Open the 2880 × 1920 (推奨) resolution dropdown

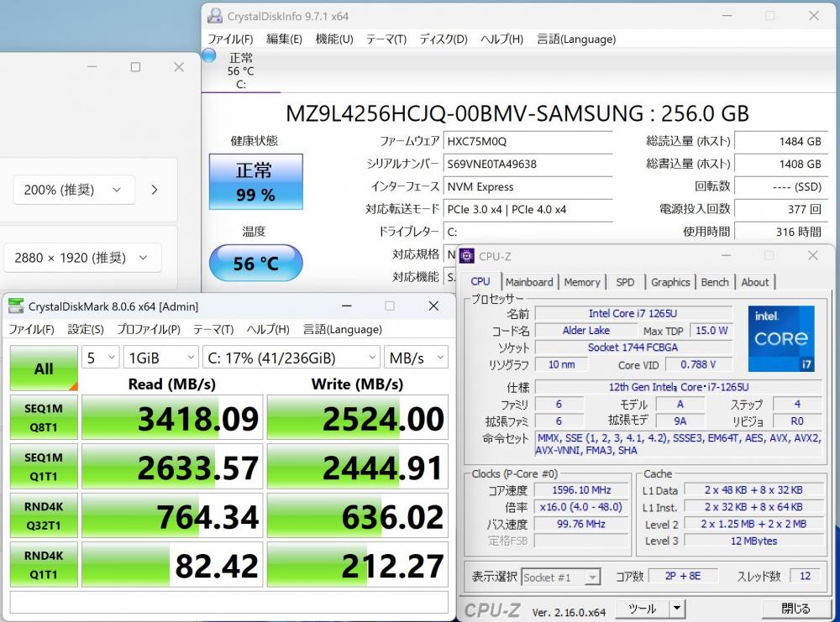pyautogui.click(x=81, y=258)
